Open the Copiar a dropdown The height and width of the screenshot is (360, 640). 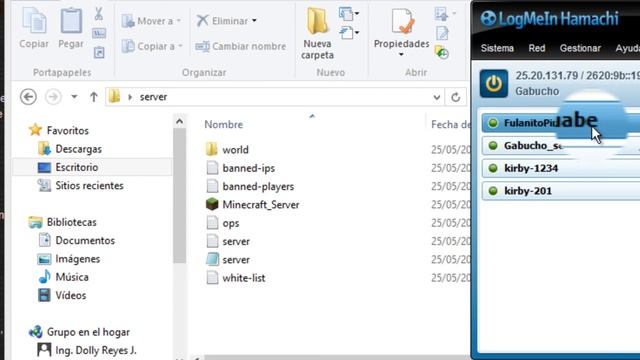[x=152, y=46]
